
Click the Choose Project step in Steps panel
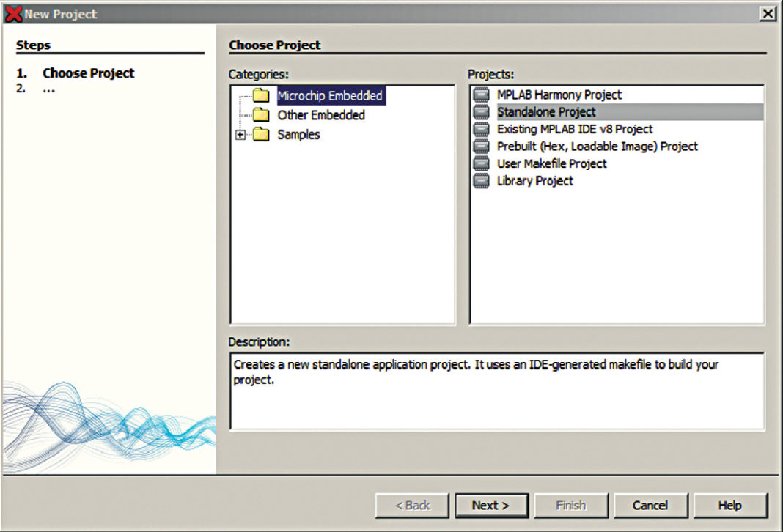tap(88, 73)
